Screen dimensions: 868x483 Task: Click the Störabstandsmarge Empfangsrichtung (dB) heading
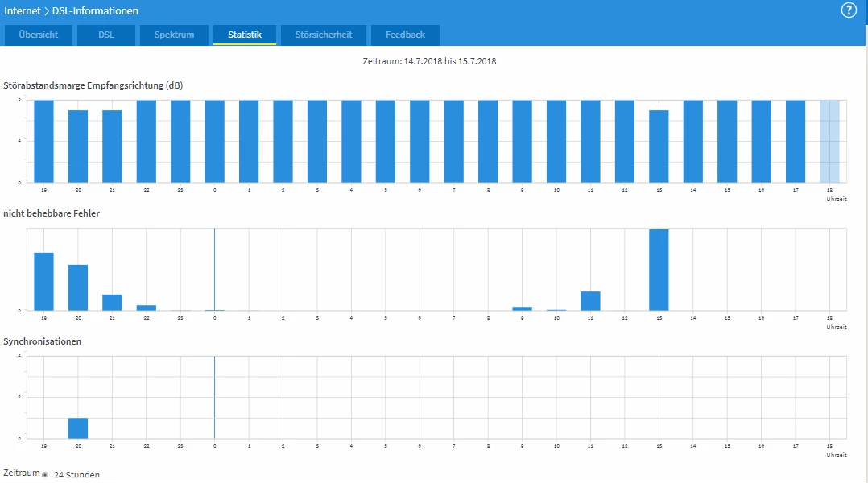click(x=93, y=85)
